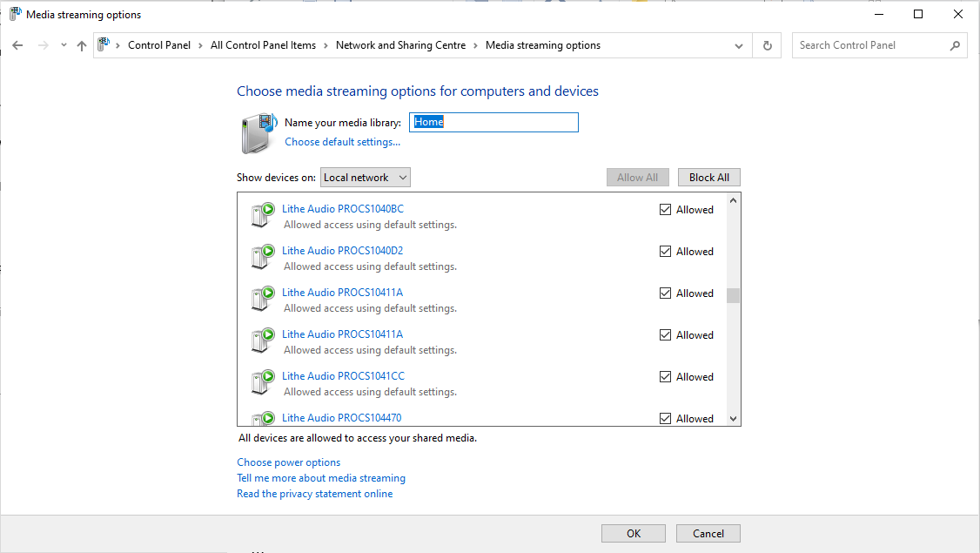980x553 pixels.
Task: Open Choose default settings link
Action: coord(343,142)
